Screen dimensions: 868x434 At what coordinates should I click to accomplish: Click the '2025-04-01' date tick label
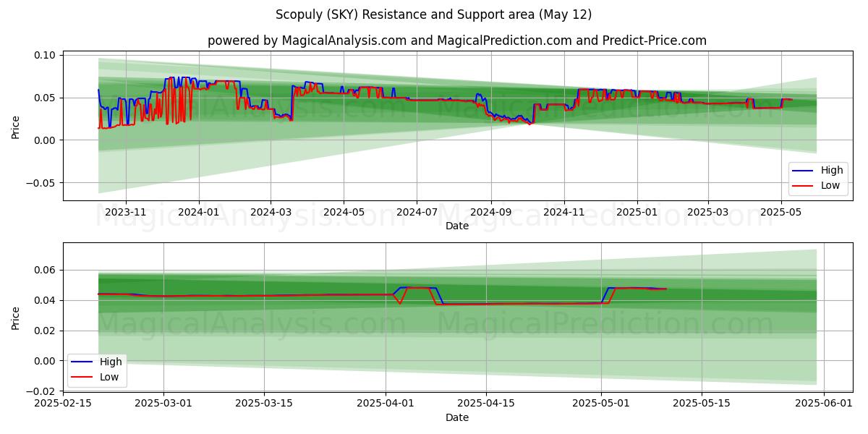click(386, 404)
